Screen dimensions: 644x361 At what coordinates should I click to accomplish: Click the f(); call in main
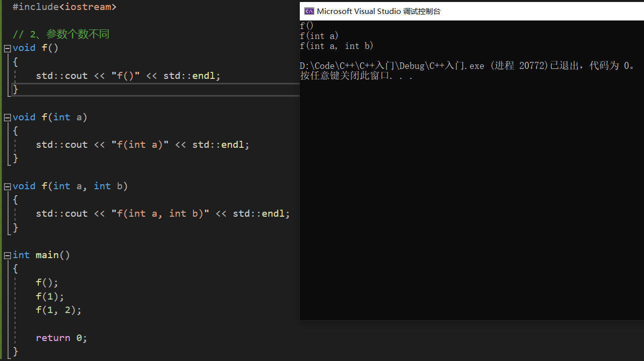point(47,283)
